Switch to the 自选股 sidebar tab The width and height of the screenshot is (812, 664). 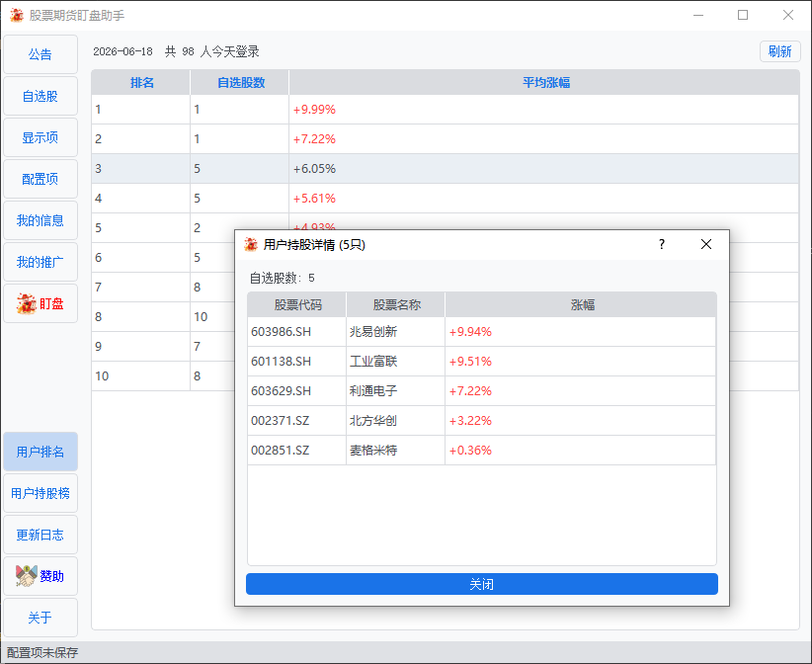click(41, 96)
